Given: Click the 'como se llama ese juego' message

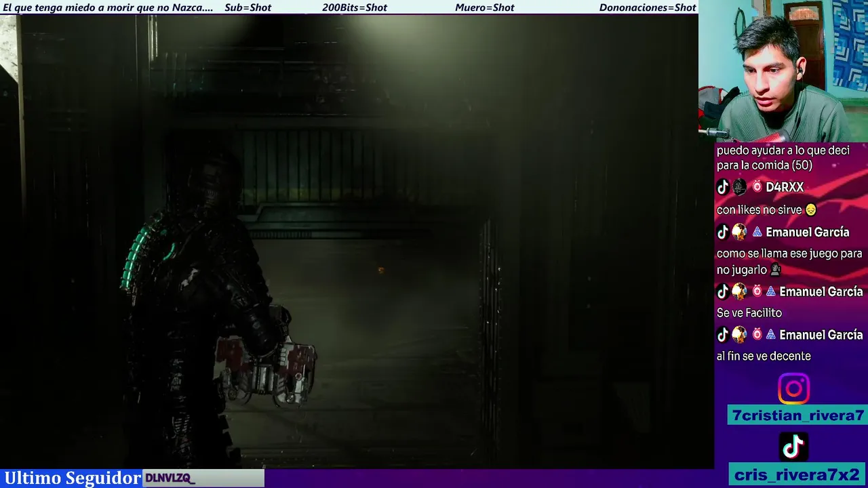Looking at the screenshot, I should click(789, 262).
